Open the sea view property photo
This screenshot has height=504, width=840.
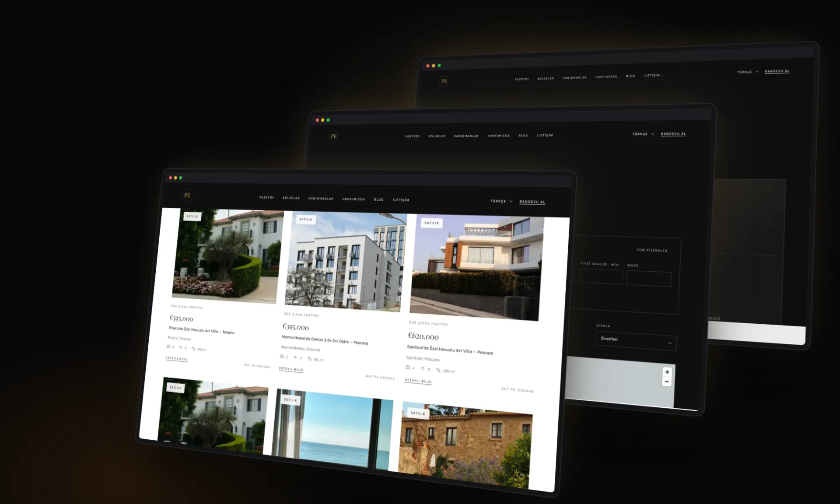[332, 430]
